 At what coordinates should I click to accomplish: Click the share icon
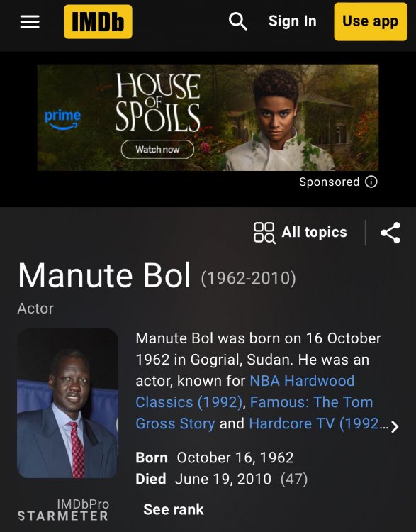point(390,233)
